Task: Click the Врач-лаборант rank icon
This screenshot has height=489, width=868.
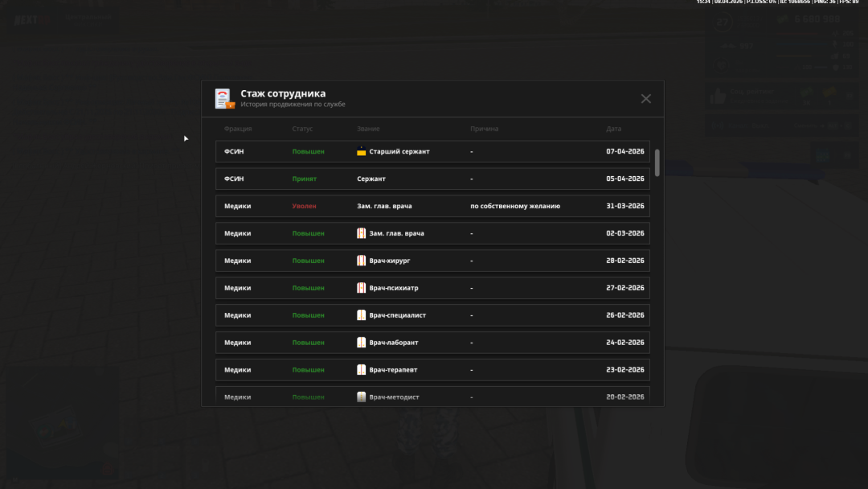Action: [x=362, y=343]
